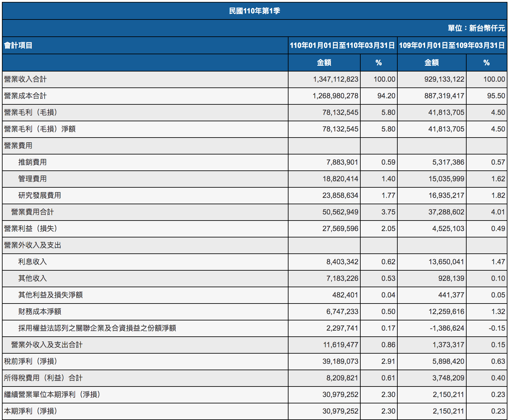The height and width of the screenshot is (420, 510).
Task: Click the 研究發展費用 row label
Action: [40, 195]
